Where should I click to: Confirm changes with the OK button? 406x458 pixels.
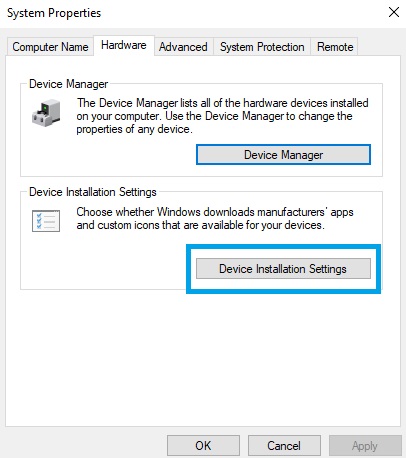point(203,446)
